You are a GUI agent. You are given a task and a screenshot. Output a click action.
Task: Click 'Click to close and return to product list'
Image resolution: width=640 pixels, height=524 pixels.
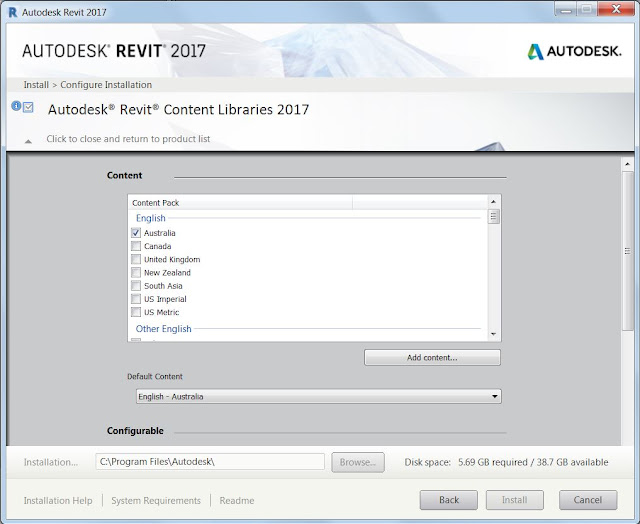128,139
